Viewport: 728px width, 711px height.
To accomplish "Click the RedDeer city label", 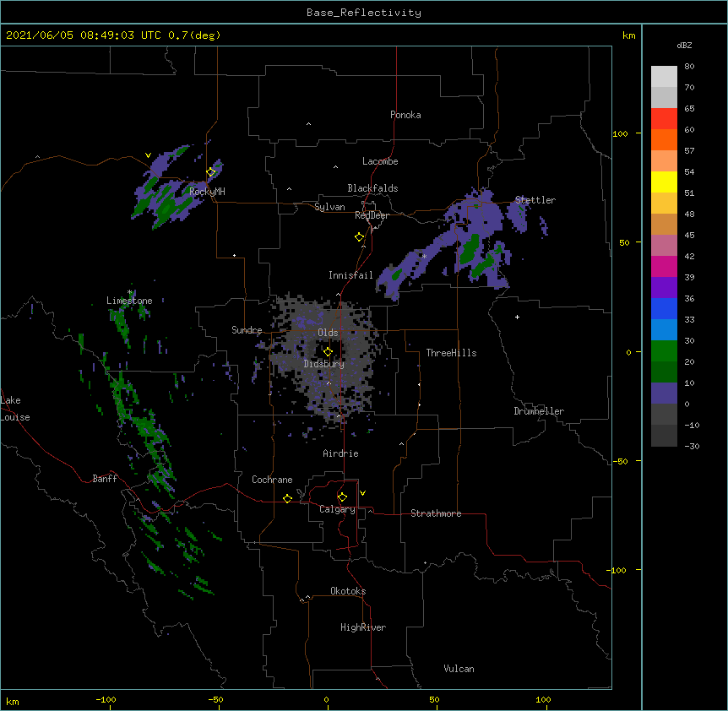I will click(372, 215).
